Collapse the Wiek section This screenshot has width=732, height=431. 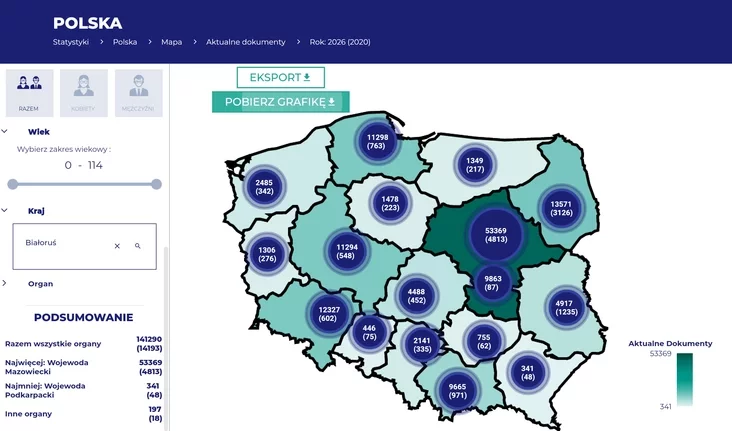pyautogui.click(x=5, y=131)
